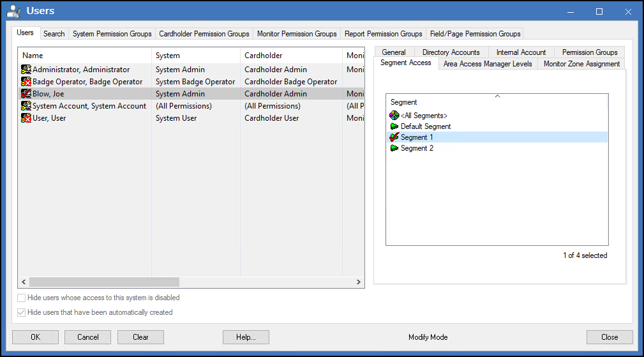This screenshot has height=357, width=644.
Task: Click (All Permissions) in Cardholder column
Action: [273, 106]
